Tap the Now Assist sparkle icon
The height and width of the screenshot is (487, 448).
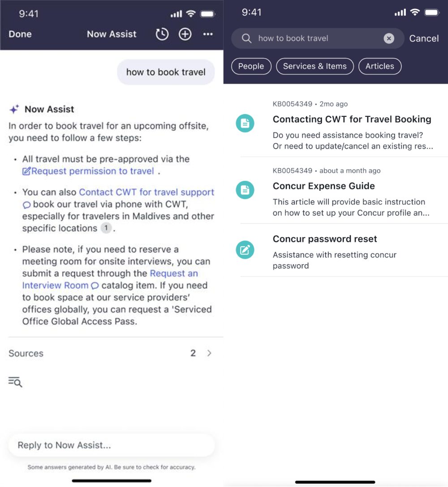pyautogui.click(x=14, y=109)
